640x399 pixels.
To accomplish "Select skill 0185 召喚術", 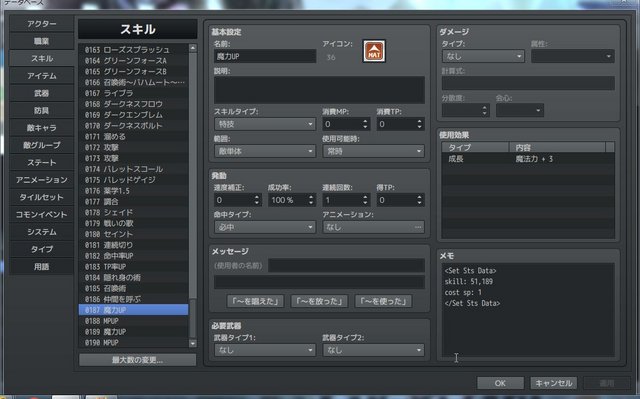I will [133, 288].
